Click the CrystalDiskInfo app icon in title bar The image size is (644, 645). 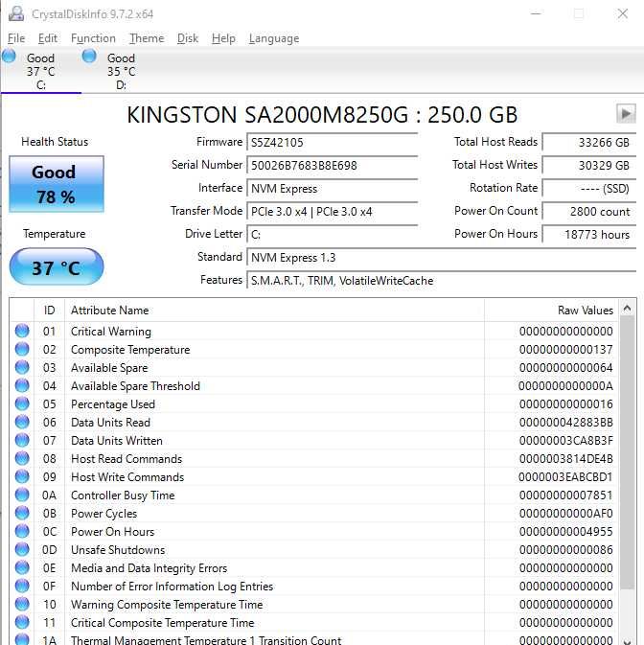point(16,13)
